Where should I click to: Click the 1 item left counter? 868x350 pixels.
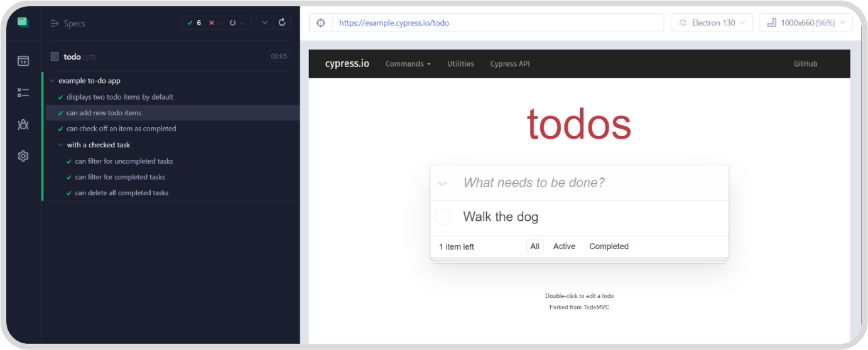click(457, 247)
